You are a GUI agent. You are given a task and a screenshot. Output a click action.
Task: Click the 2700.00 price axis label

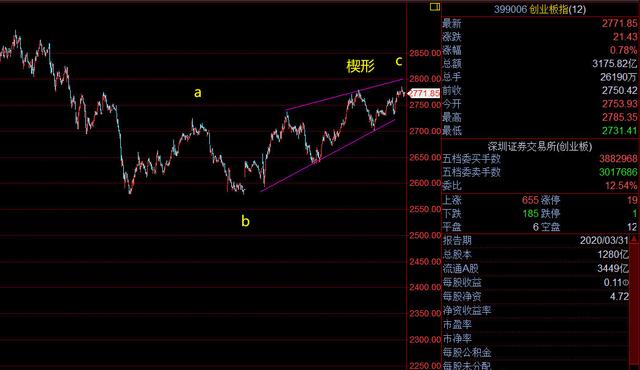[x=425, y=131]
